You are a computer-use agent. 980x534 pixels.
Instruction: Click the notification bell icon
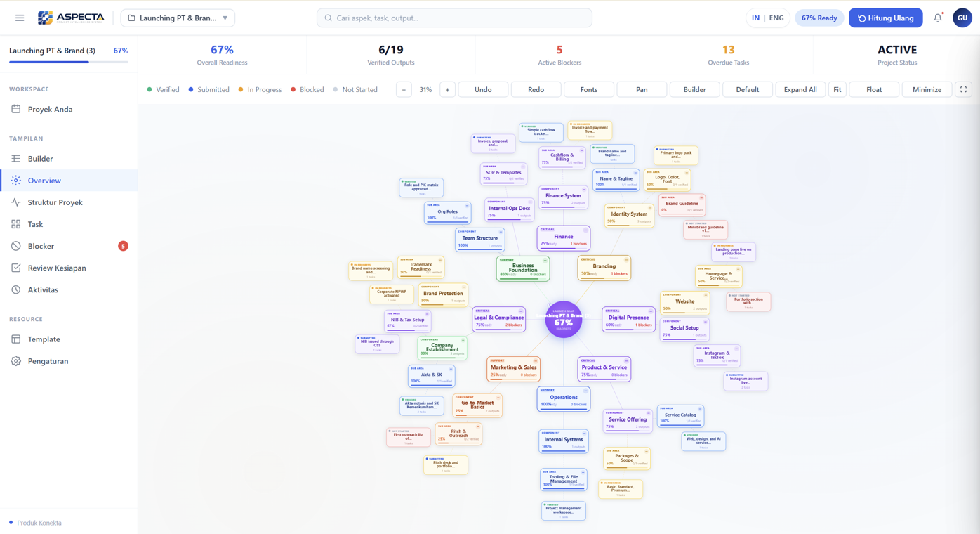[x=938, y=18]
